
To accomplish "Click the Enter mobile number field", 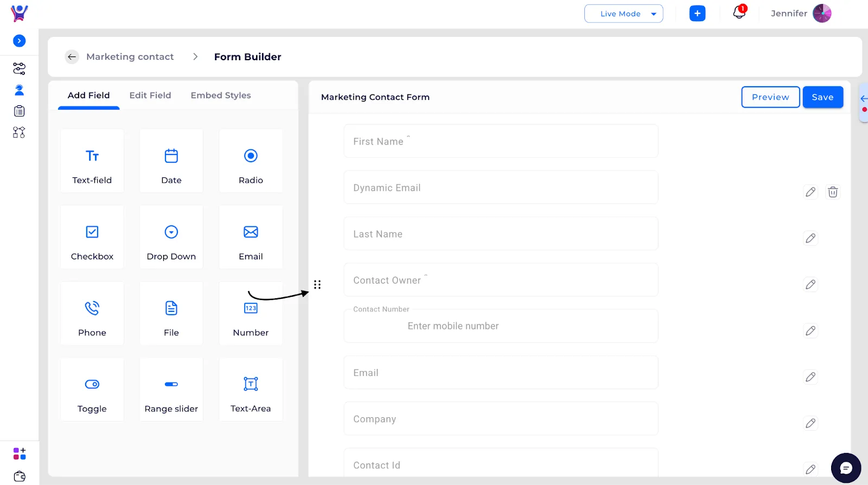I will click(x=501, y=326).
